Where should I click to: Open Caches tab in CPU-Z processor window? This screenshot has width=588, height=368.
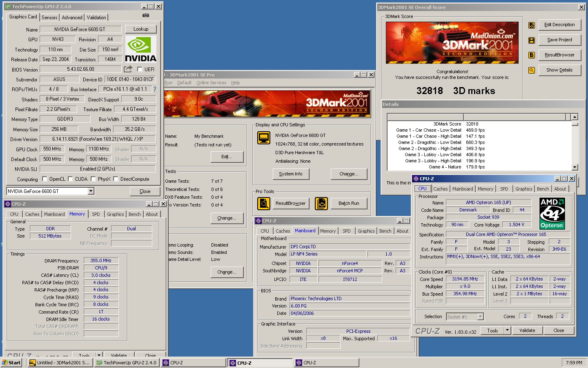[441, 189]
